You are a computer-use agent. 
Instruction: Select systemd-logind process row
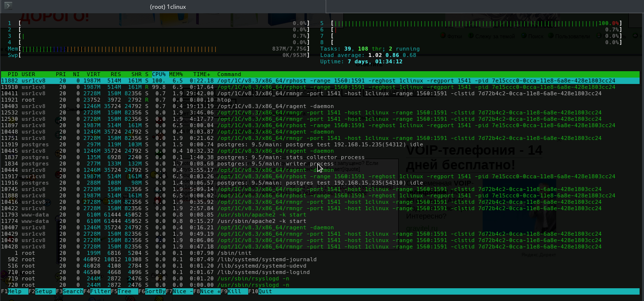(320, 272)
